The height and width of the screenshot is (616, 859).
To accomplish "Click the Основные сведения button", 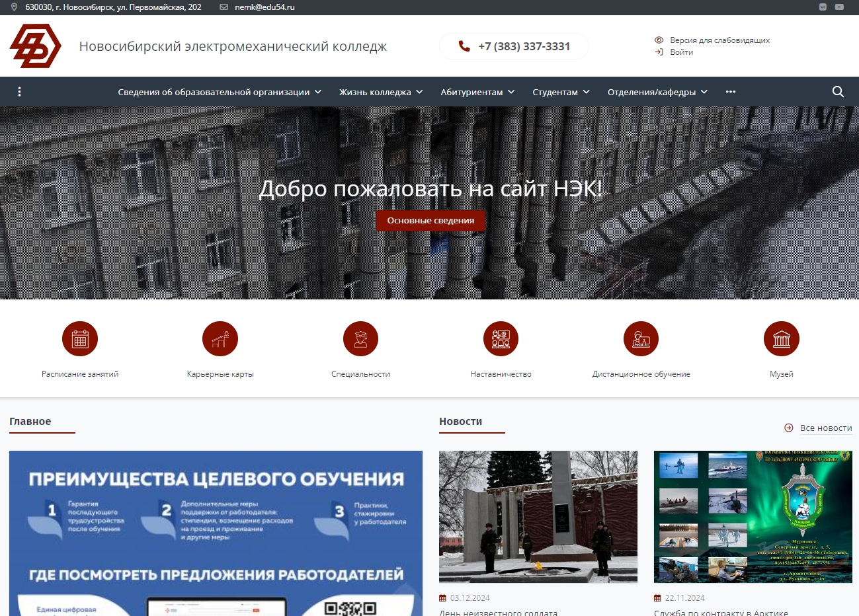I will [x=430, y=220].
